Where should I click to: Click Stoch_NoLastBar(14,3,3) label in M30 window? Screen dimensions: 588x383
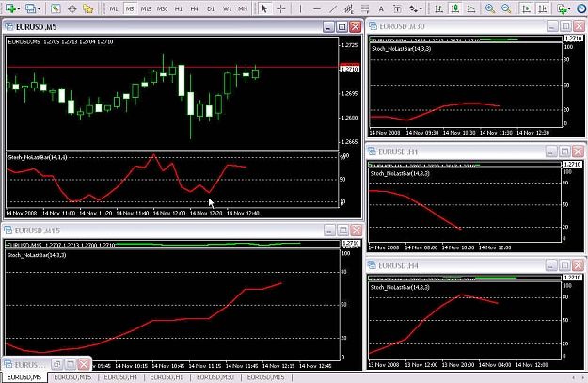[401, 48]
